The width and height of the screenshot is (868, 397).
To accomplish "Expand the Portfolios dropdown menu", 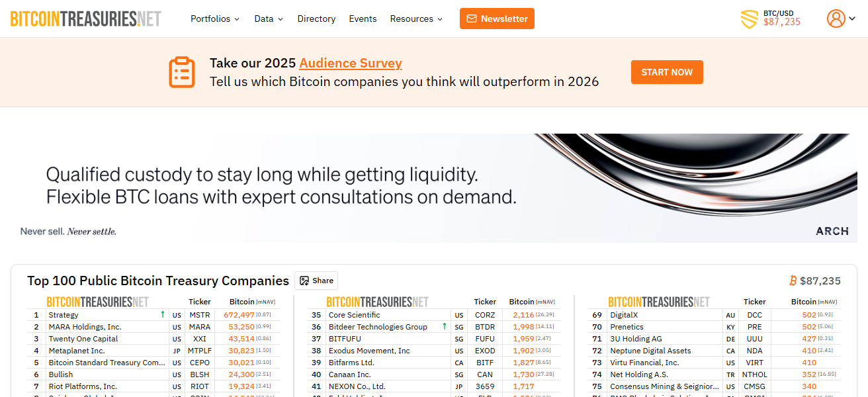I will [x=215, y=19].
